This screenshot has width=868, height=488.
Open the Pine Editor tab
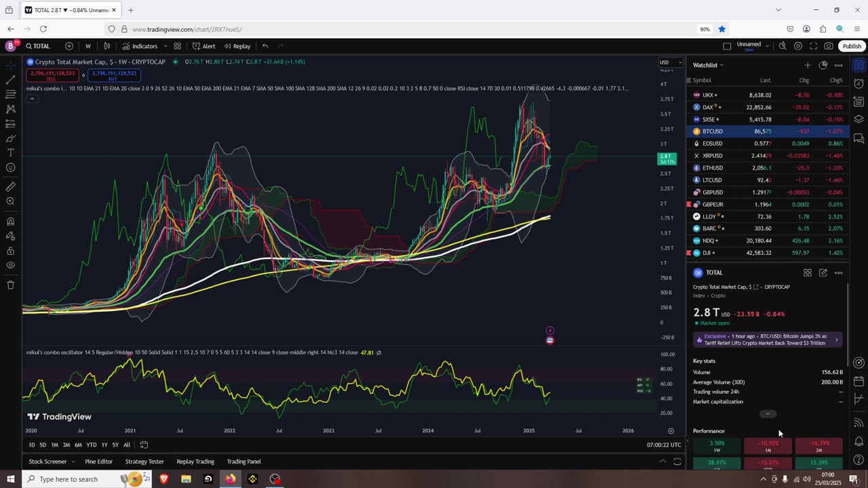pyautogui.click(x=98, y=462)
